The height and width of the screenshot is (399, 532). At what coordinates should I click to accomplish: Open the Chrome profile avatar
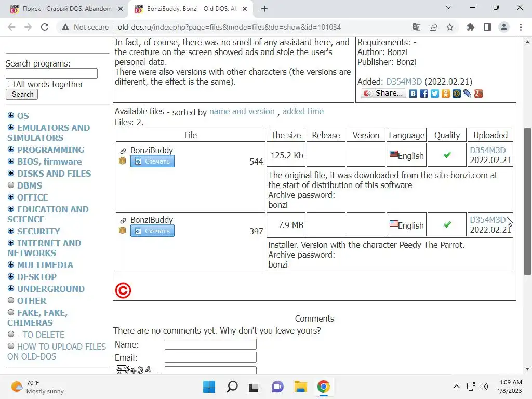tap(504, 27)
